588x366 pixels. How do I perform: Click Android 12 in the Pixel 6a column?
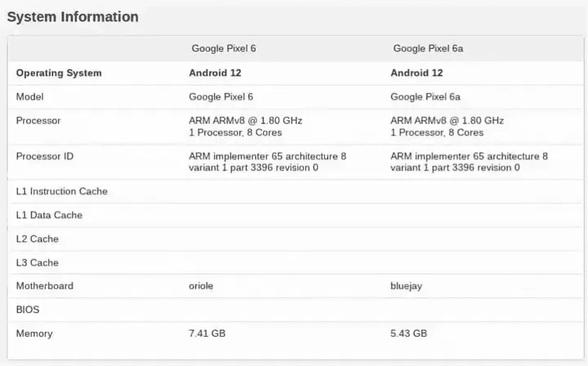416,73
